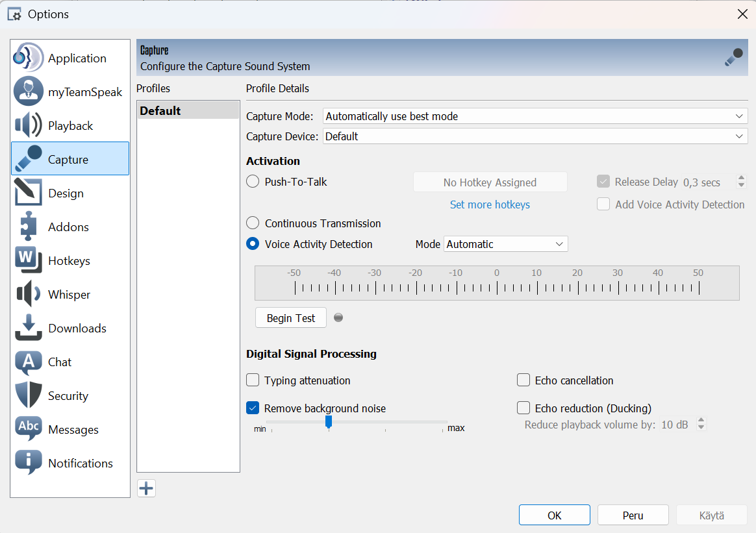Open the Set more hotkeys link
This screenshot has height=533, width=756.
490,205
